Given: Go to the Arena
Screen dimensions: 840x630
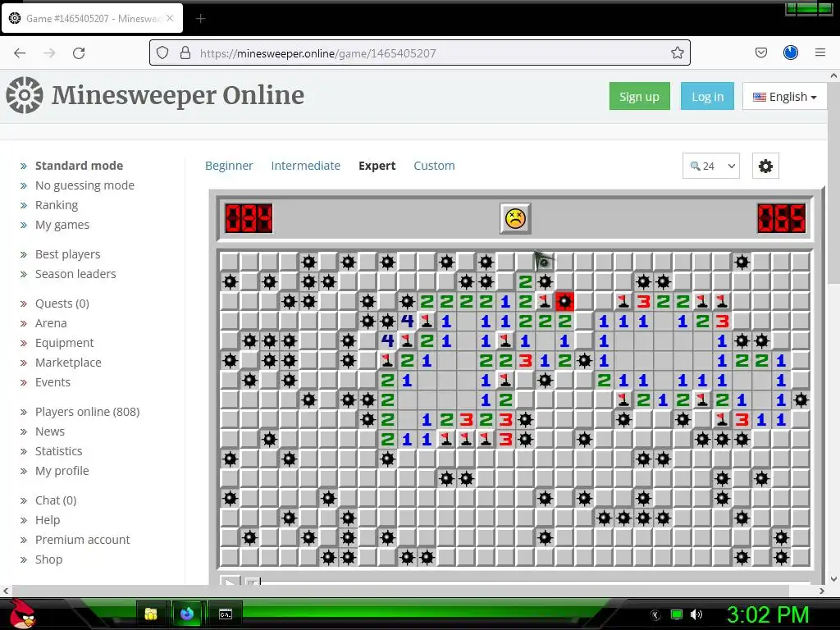Looking at the screenshot, I should (x=51, y=323).
